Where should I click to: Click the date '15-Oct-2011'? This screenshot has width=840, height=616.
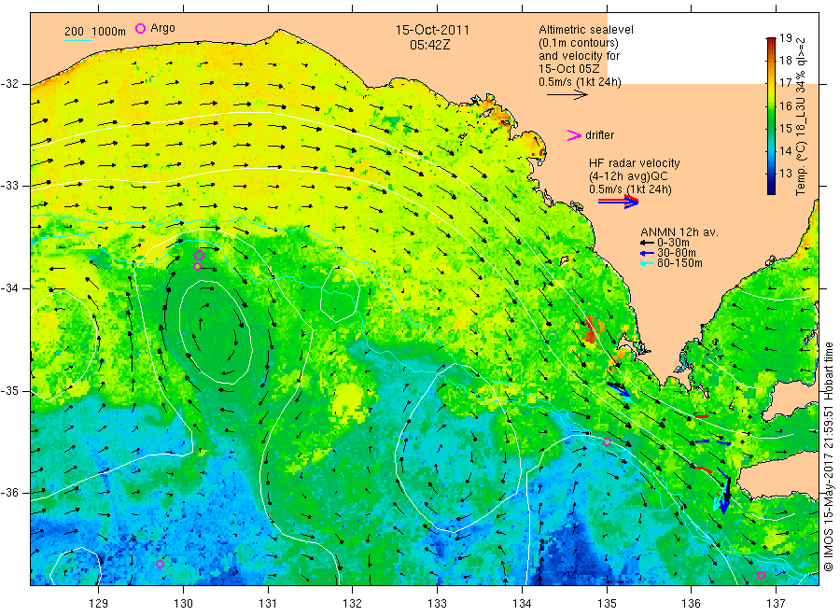tap(432, 30)
